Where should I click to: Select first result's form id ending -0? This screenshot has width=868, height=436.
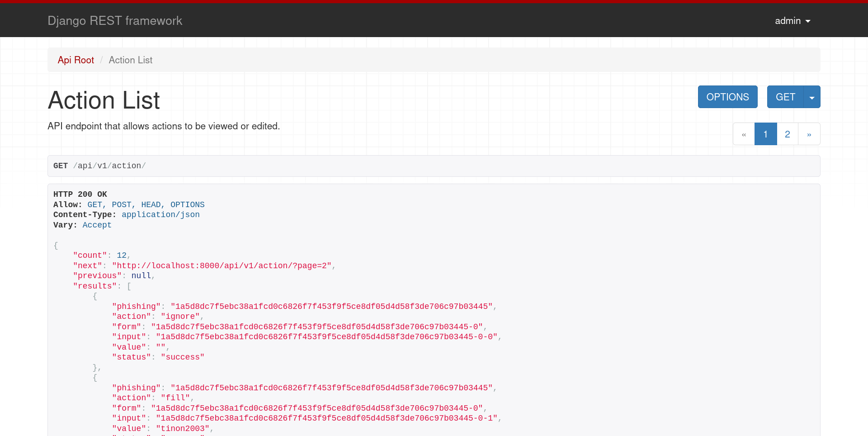tap(317, 327)
